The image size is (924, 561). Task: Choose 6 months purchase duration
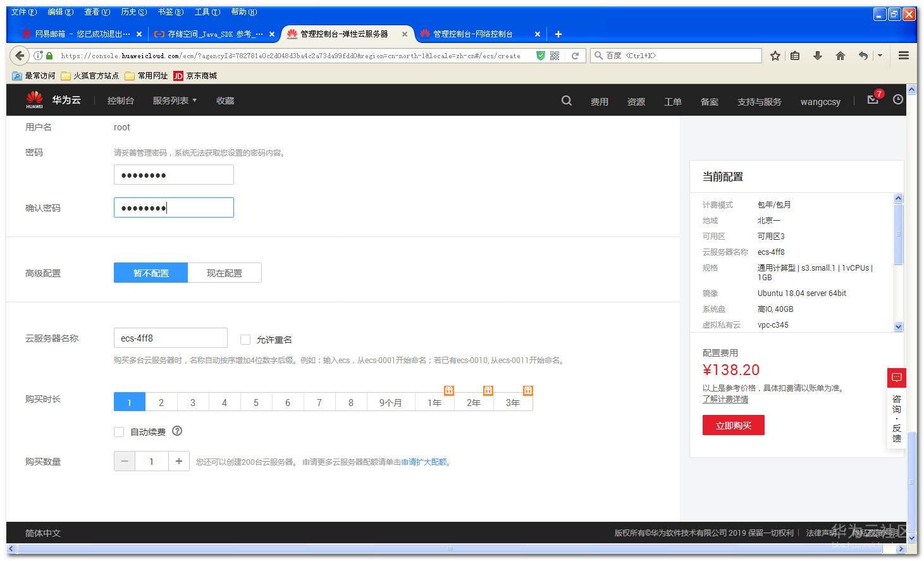288,402
